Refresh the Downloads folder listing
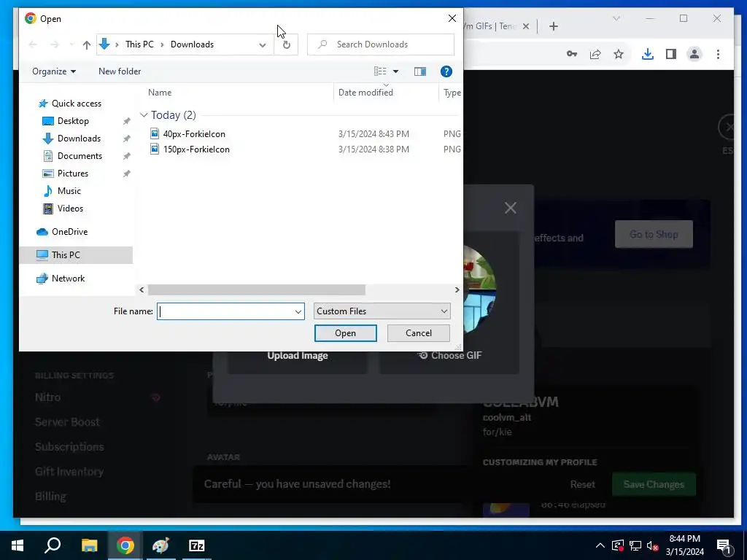747x560 pixels. point(286,44)
